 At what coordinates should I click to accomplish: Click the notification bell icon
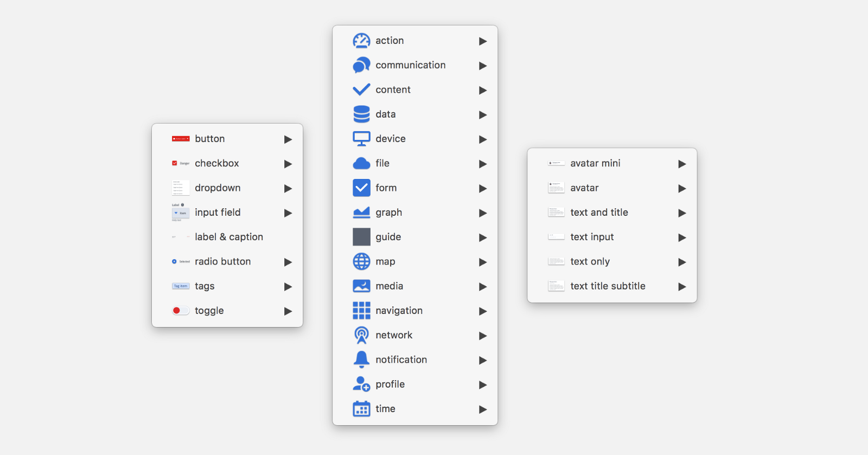[361, 360]
